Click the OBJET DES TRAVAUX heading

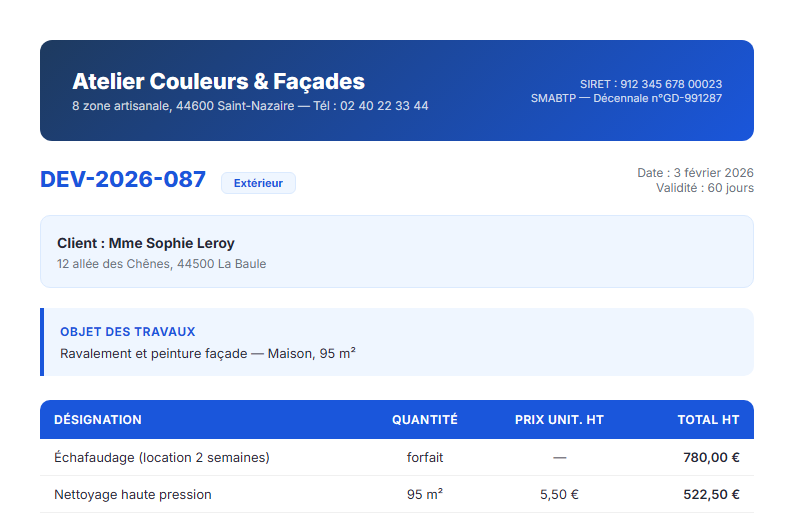click(x=127, y=331)
